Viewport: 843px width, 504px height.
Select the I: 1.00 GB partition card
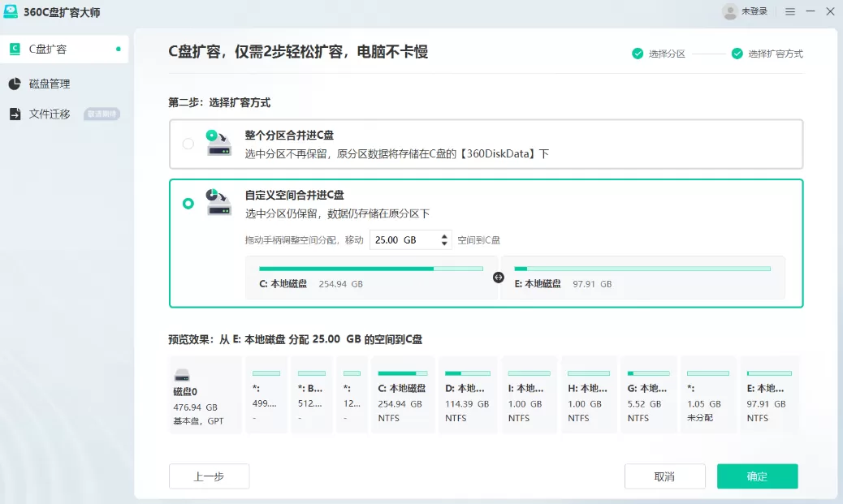click(x=529, y=394)
